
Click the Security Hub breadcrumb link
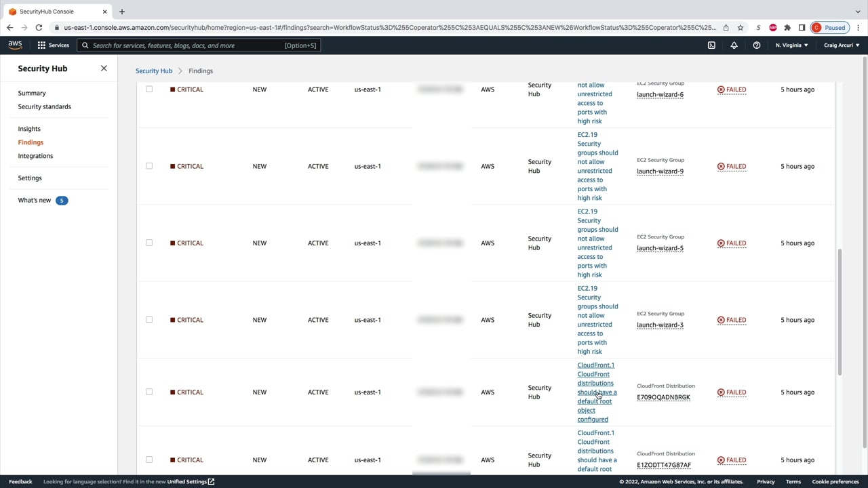coord(154,70)
